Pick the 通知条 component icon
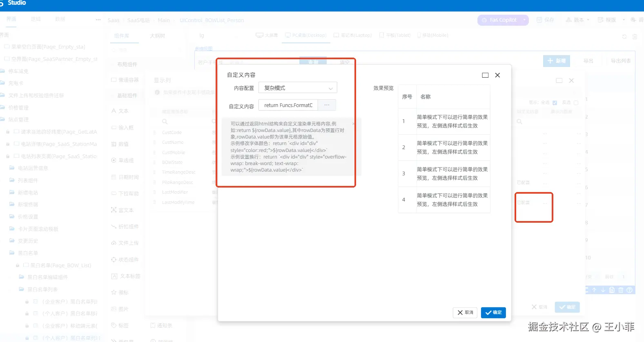This screenshot has height=342, width=644. pyautogui.click(x=153, y=326)
